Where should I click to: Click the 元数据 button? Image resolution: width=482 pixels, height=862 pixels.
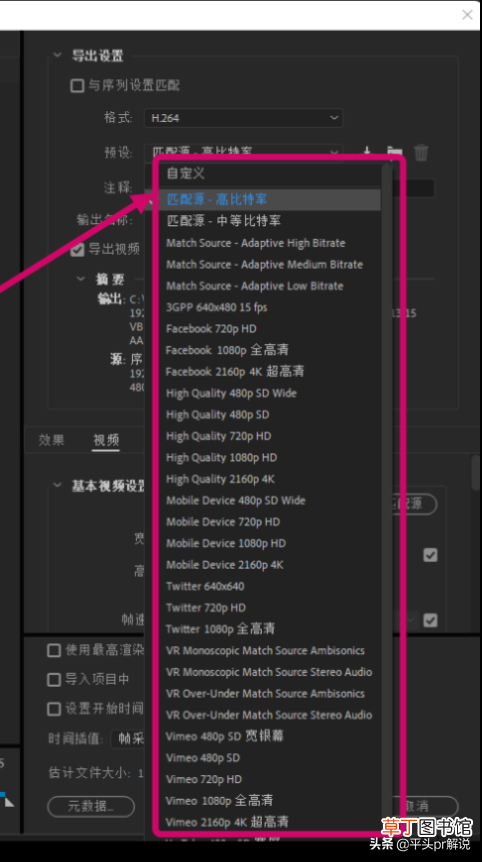click(x=91, y=806)
